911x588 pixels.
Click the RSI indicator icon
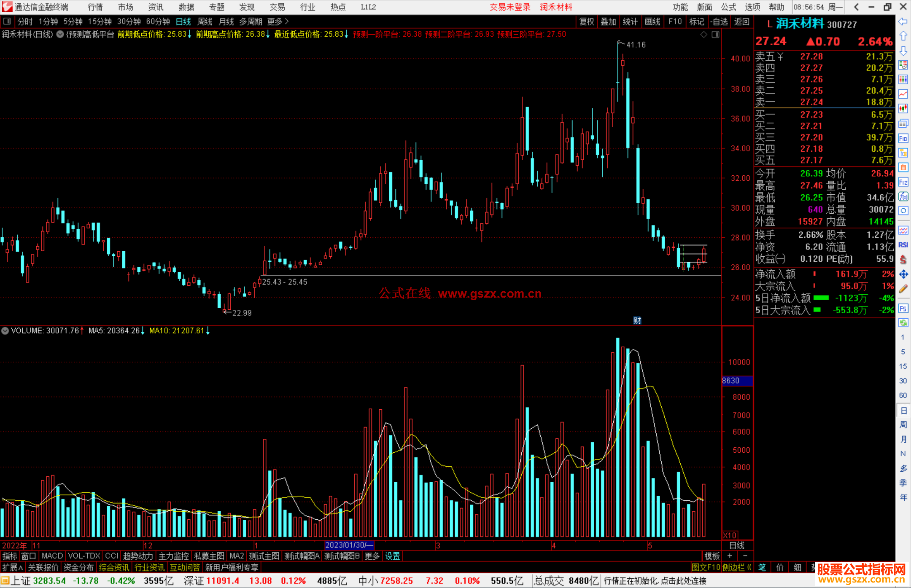click(903, 245)
